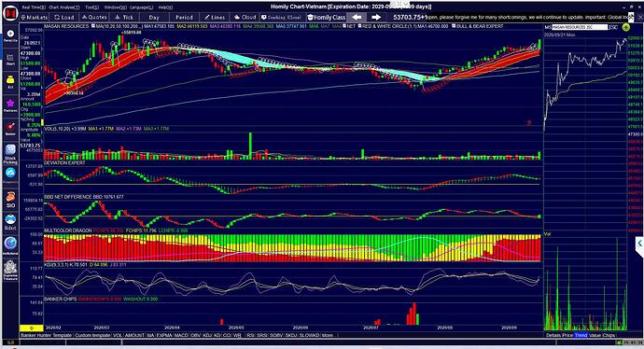This screenshot has height=349, width=644.
Task: Open the Tool menu
Action: pos(91,7)
